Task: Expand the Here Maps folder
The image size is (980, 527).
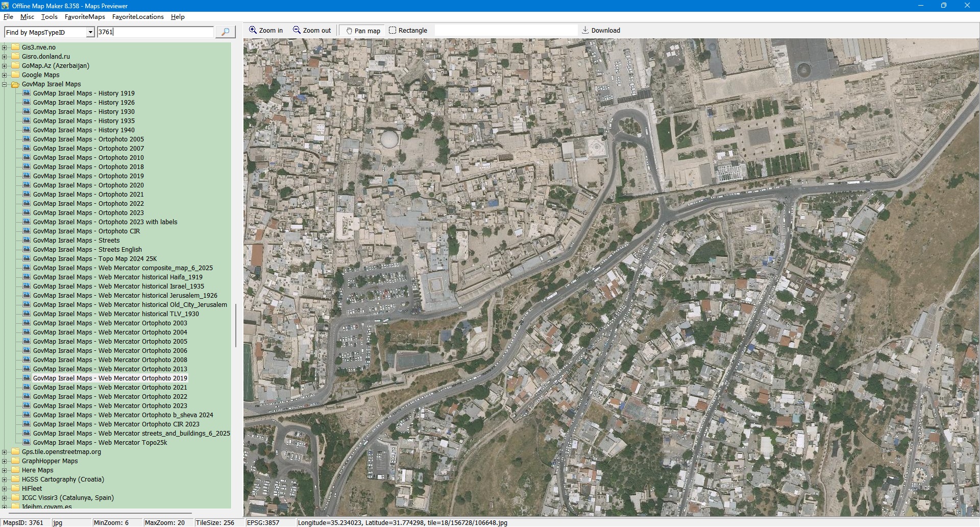Action: click(x=5, y=470)
